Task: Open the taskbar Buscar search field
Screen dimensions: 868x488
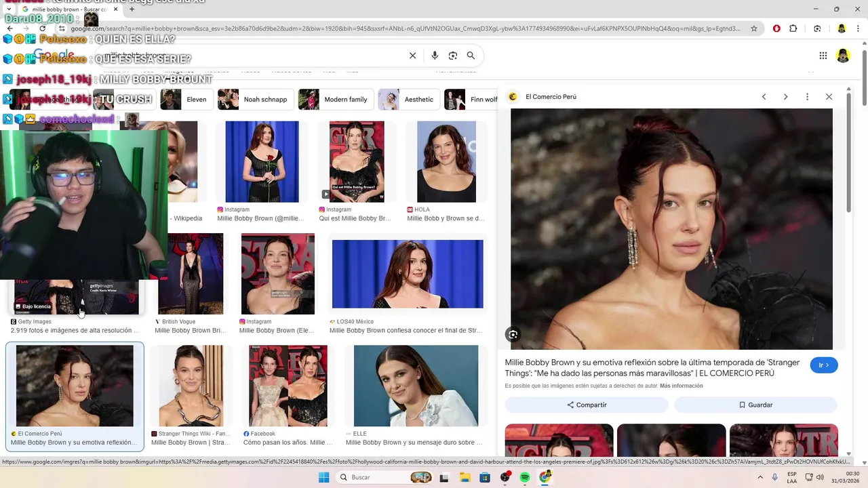Action: tap(386, 477)
